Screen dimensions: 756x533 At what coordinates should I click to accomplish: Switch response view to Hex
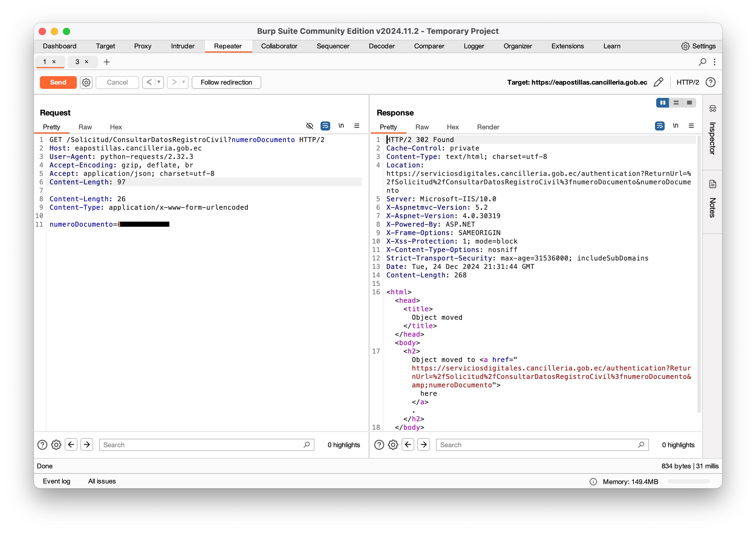[452, 127]
